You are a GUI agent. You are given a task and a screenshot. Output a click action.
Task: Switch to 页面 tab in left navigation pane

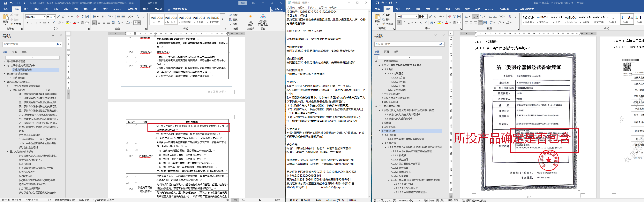14,52
